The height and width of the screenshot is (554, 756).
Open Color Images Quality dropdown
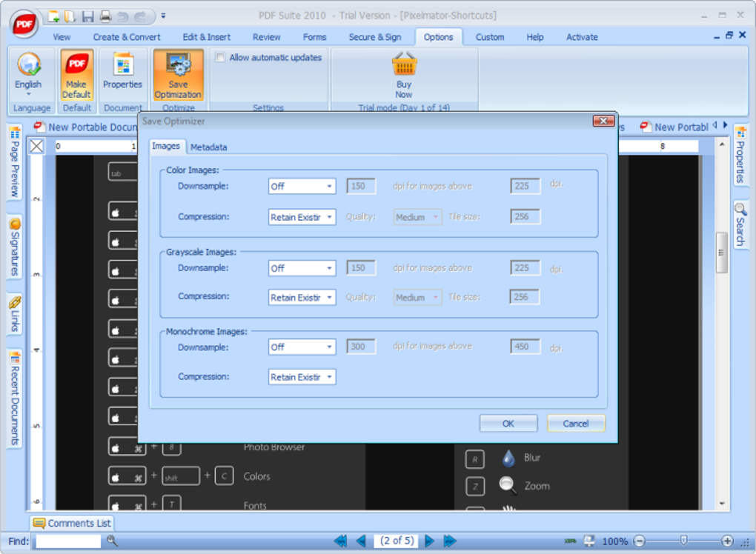coord(417,217)
